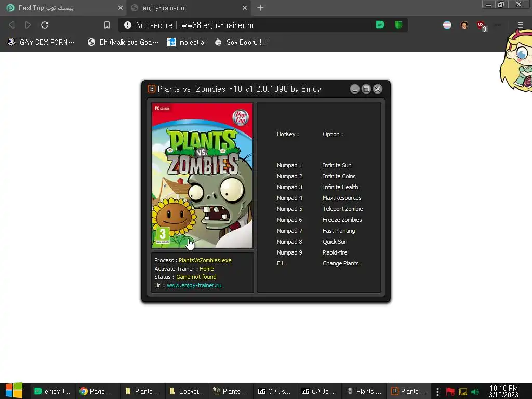Viewport: 532px width, 399px height.
Task: Go forward with the browser forward arrow
Action: click(x=28, y=25)
